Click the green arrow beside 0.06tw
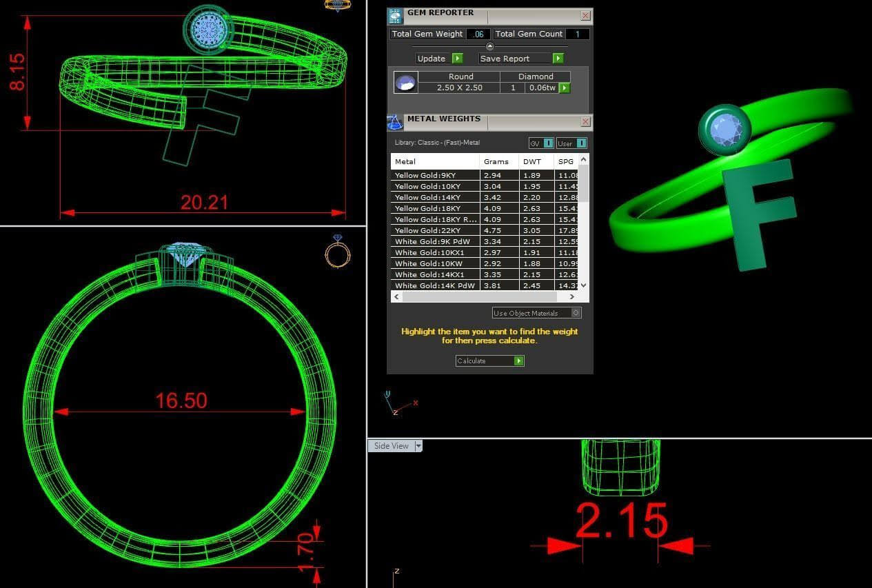Image resolution: width=872 pixels, height=588 pixels. click(x=565, y=88)
